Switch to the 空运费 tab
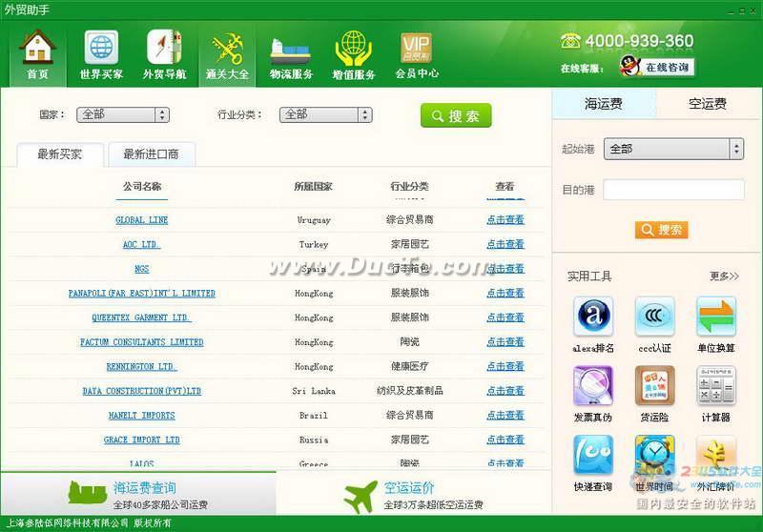Image resolution: width=763 pixels, height=532 pixels. point(708,104)
